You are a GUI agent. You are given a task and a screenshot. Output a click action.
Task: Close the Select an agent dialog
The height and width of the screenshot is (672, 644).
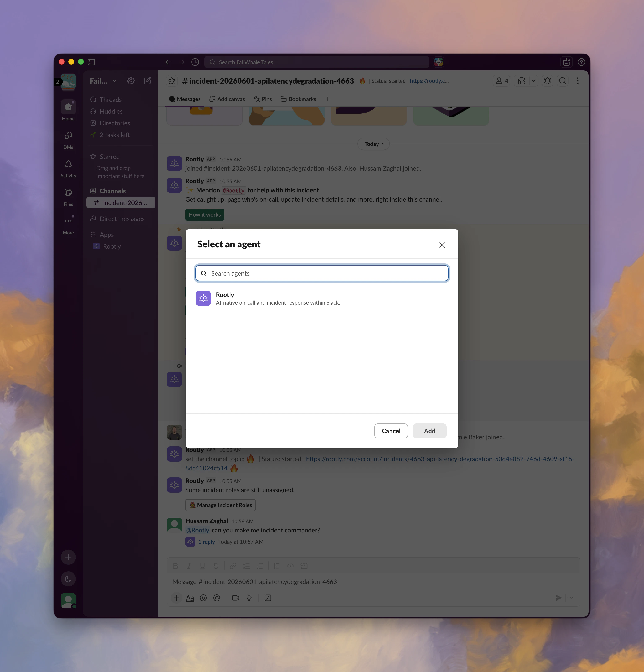click(x=442, y=245)
